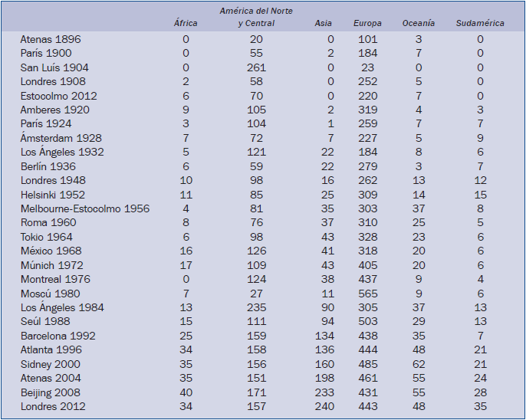Click the África column header
Image resolution: width=526 pixels, height=420 pixels.
(186, 23)
